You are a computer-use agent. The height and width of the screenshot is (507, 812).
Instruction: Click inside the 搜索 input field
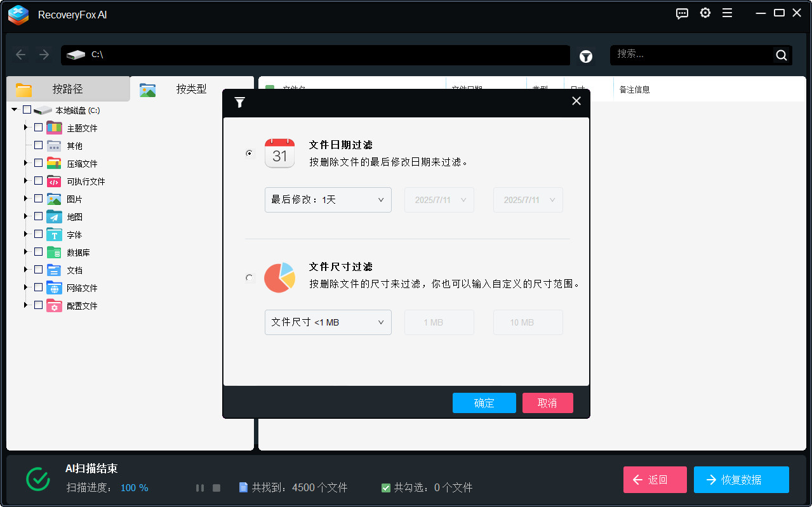tap(692, 55)
